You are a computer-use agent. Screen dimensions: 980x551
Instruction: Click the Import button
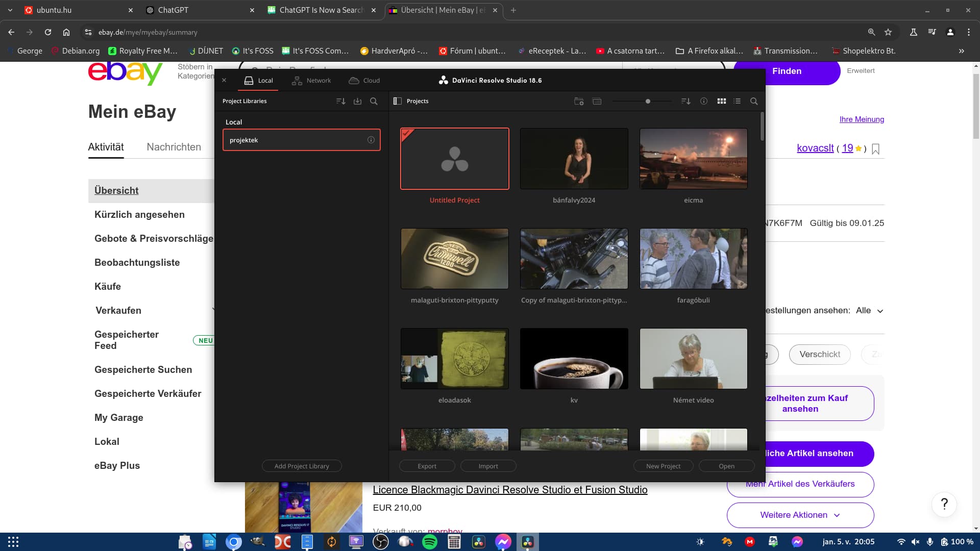pos(488,466)
